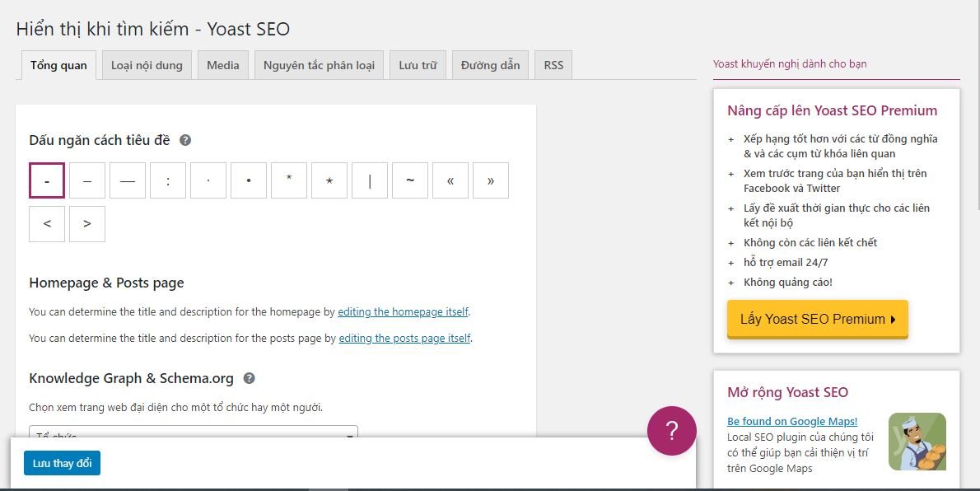Open the RSS tab

(x=553, y=65)
